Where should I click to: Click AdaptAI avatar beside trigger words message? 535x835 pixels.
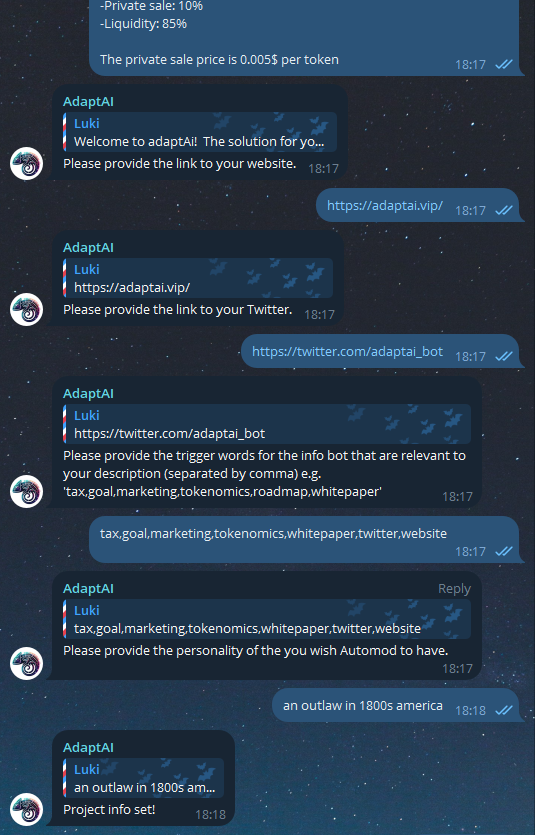tap(27, 491)
